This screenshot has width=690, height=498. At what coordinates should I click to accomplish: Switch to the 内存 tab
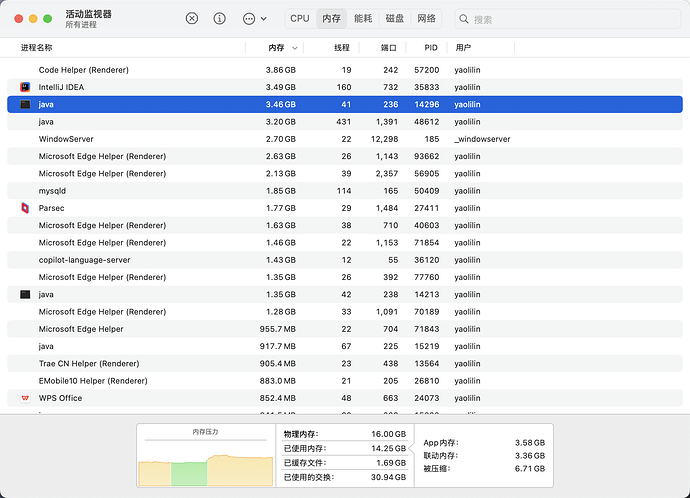[x=331, y=18]
